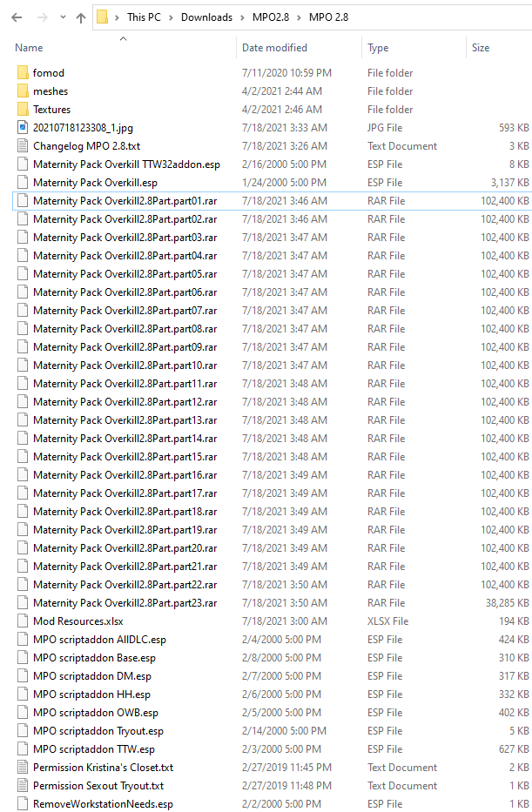
Task: Go back with the Back arrow
Action: click(17, 17)
